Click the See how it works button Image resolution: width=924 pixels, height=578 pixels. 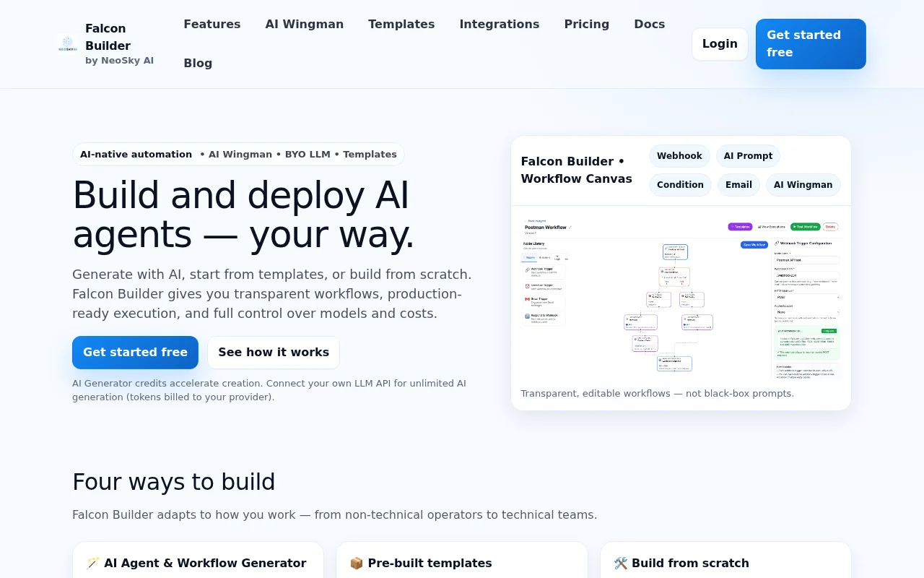click(274, 353)
